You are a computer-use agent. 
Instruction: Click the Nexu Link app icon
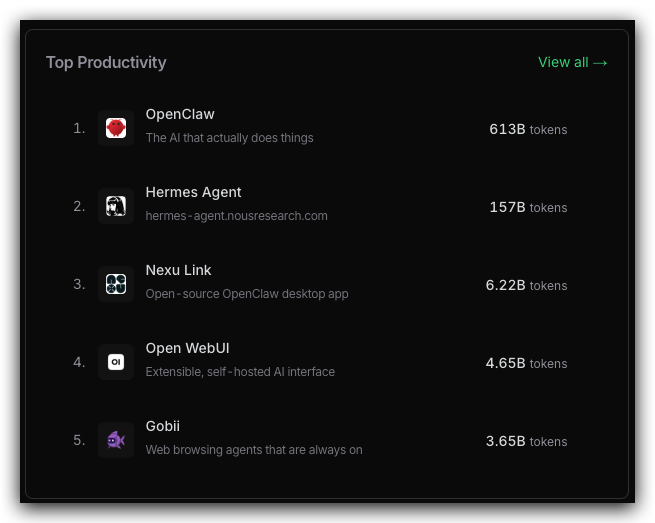tap(116, 284)
